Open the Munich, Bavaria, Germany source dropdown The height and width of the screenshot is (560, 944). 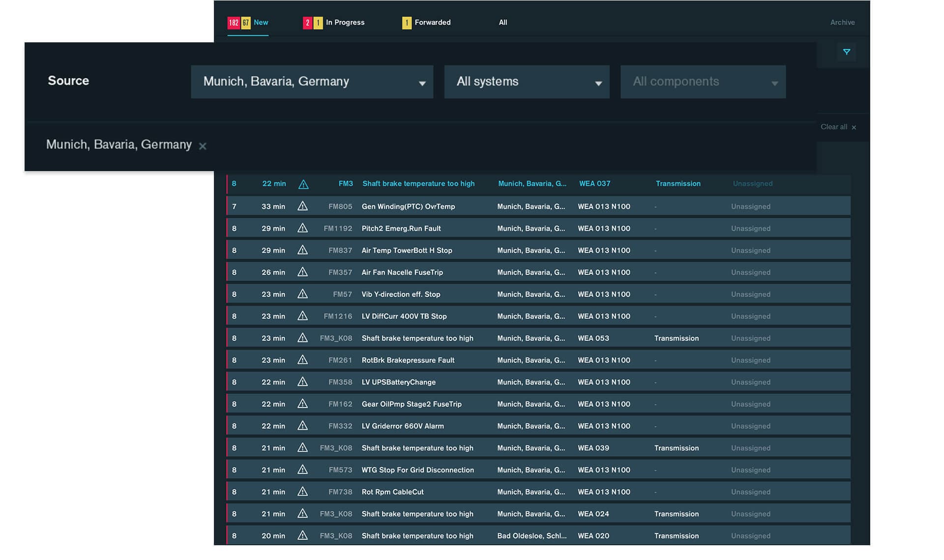tap(312, 82)
